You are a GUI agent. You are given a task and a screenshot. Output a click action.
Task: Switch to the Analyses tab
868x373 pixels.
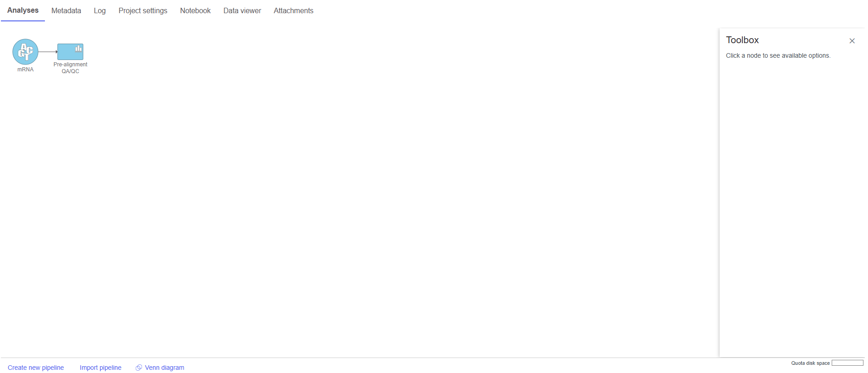(23, 10)
